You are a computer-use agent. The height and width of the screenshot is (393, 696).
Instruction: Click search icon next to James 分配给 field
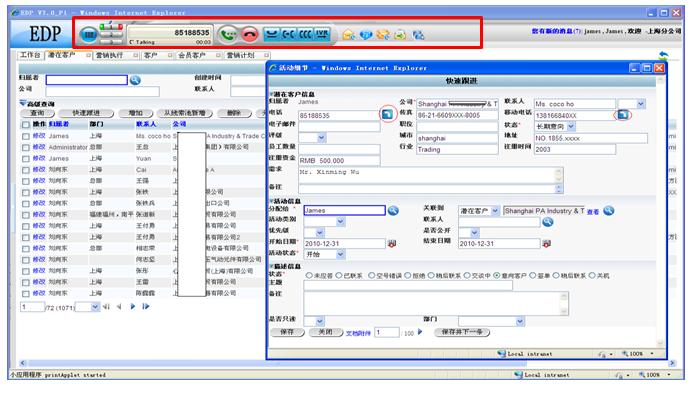[393, 210]
